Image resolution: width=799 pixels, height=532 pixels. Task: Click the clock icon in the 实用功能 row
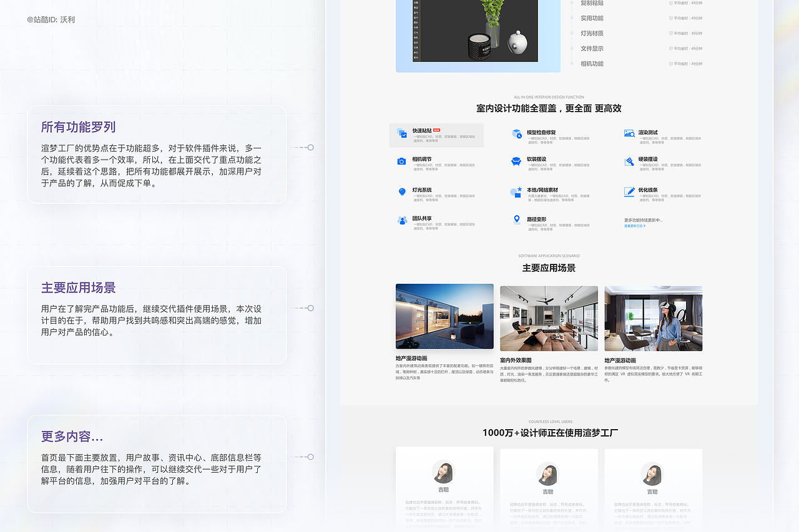pyautogui.click(x=671, y=18)
